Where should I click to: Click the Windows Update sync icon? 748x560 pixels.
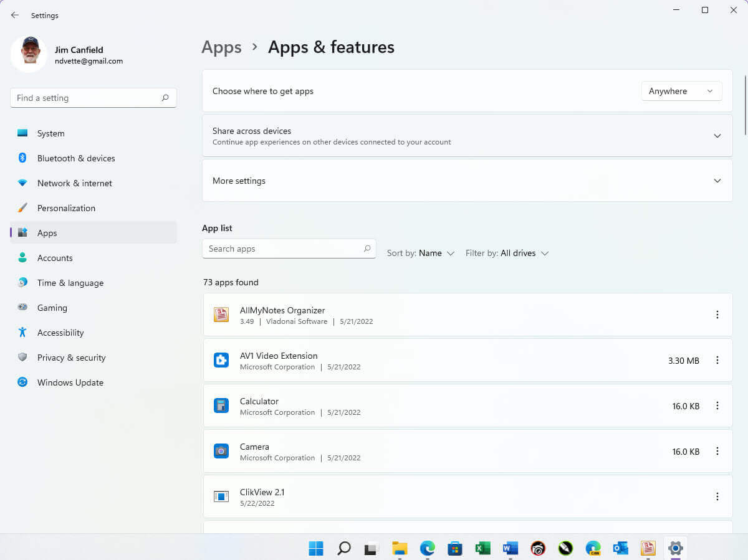pyautogui.click(x=22, y=382)
